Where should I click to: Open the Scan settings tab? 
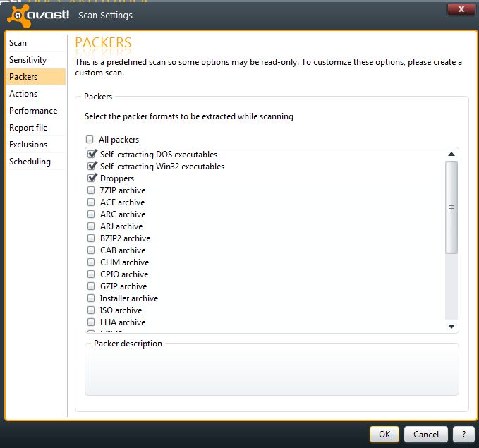tap(18, 43)
